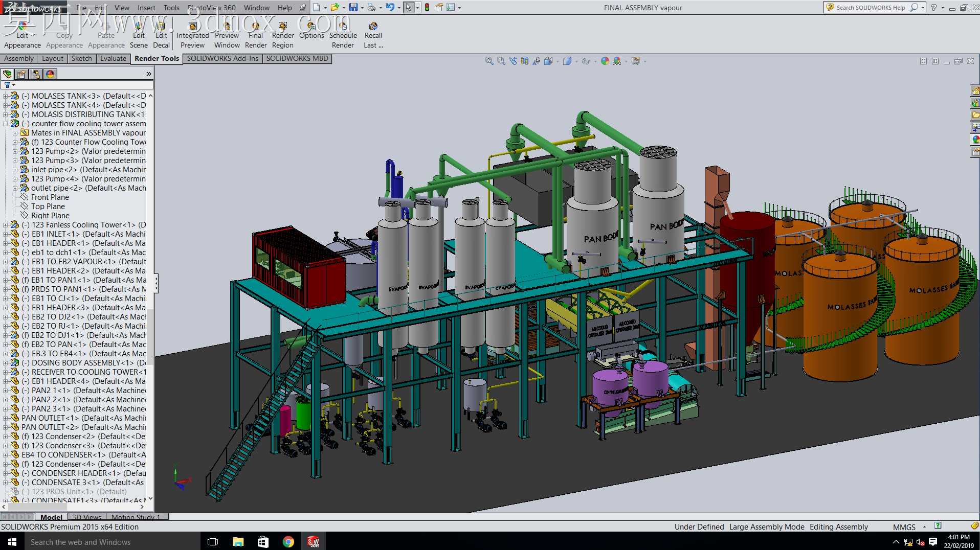Viewport: 980px width, 550px height.
Task: Click the Edit Decal tool
Action: (x=161, y=35)
